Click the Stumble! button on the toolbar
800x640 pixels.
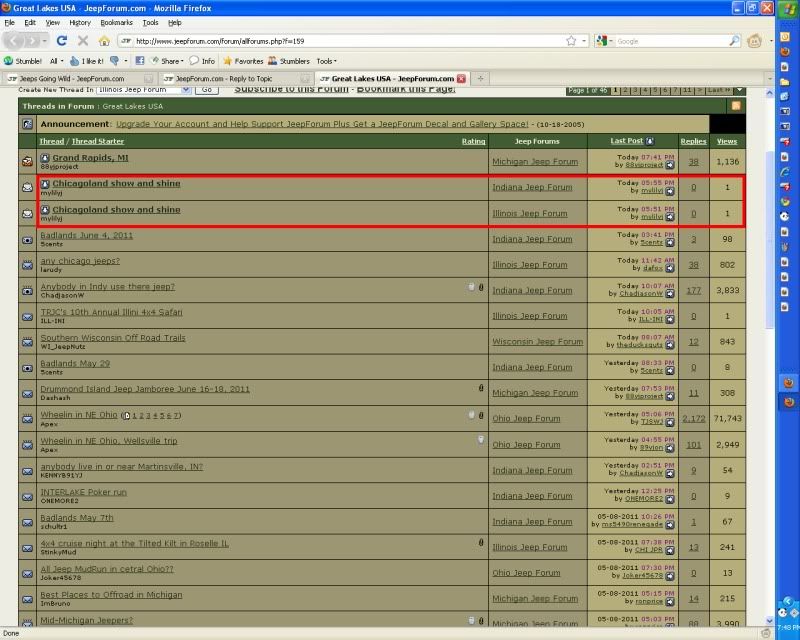click(x=23, y=61)
